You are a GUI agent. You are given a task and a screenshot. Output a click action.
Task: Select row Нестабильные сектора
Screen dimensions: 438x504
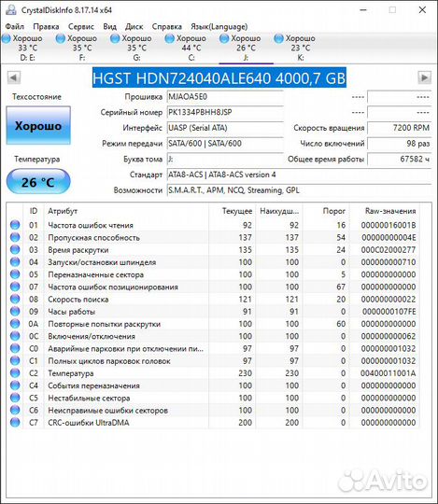point(213,398)
